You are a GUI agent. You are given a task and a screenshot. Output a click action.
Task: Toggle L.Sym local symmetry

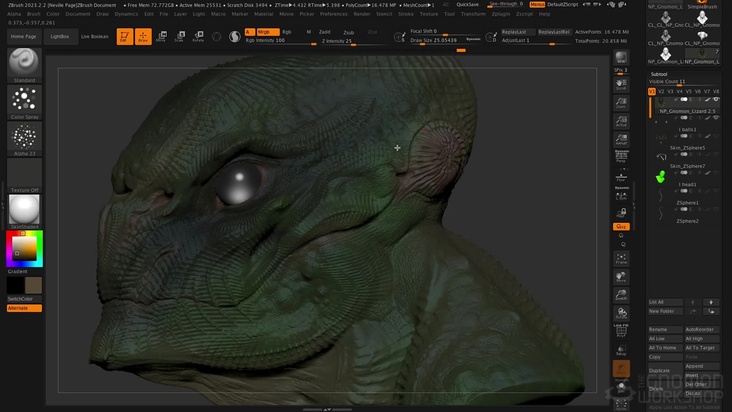pos(621,194)
